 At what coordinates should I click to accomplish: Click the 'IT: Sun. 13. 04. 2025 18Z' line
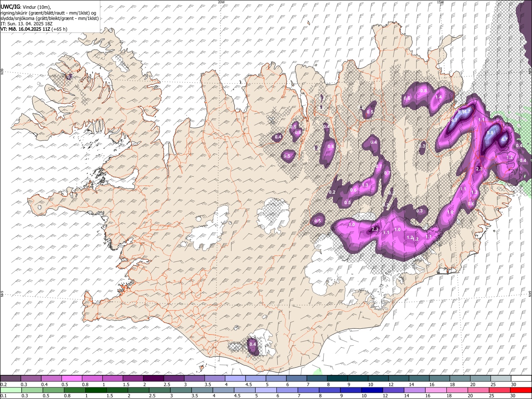click(x=27, y=24)
